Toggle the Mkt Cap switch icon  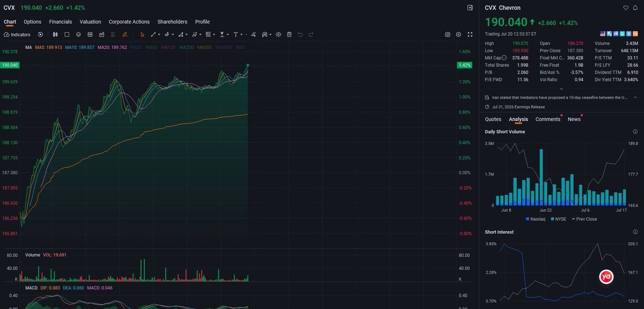pos(504,58)
